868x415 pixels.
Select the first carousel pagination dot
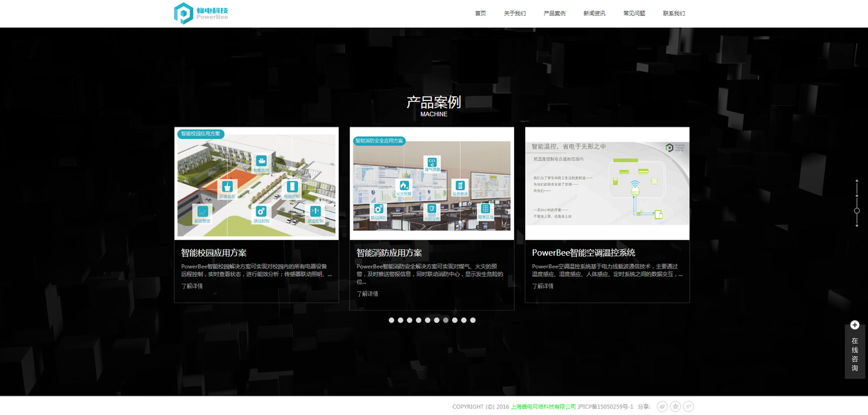(x=392, y=320)
